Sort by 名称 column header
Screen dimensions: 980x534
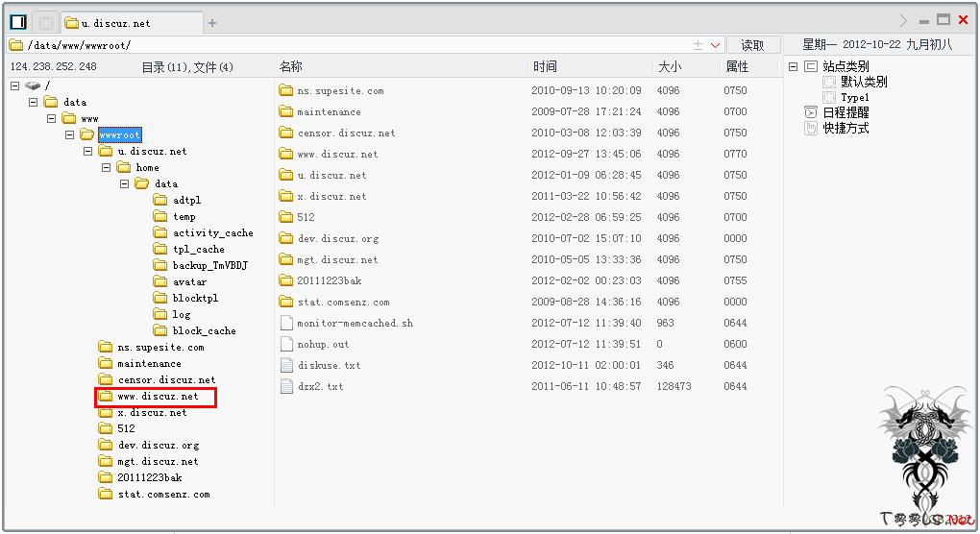click(x=290, y=66)
